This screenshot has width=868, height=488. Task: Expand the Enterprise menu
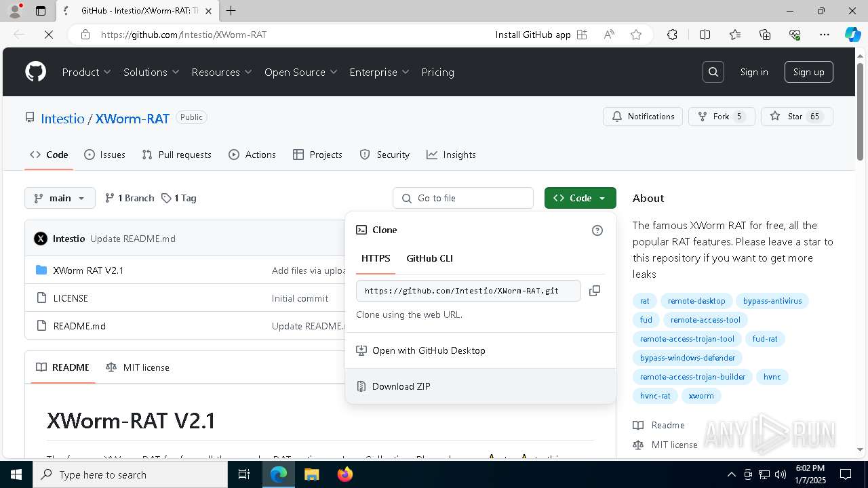[x=380, y=72]
